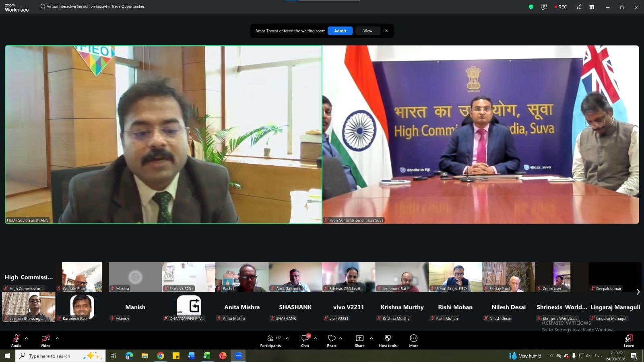644x362 pixels.
Task: Click the React emoji icon
Action: click(x=332, y=338)
